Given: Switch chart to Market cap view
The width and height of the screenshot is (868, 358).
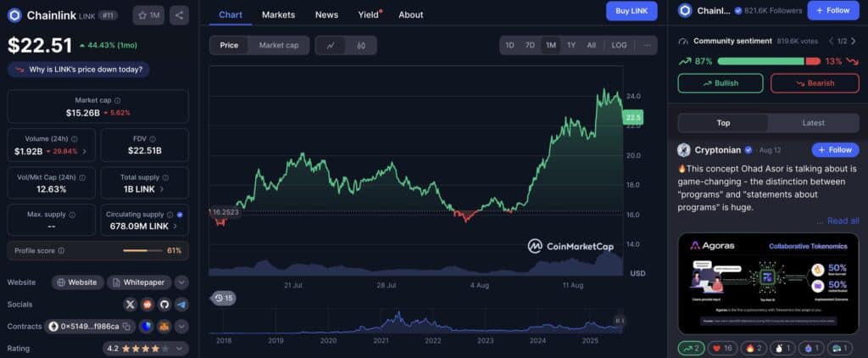Looking at the screenshot, I should pos(278,46).
